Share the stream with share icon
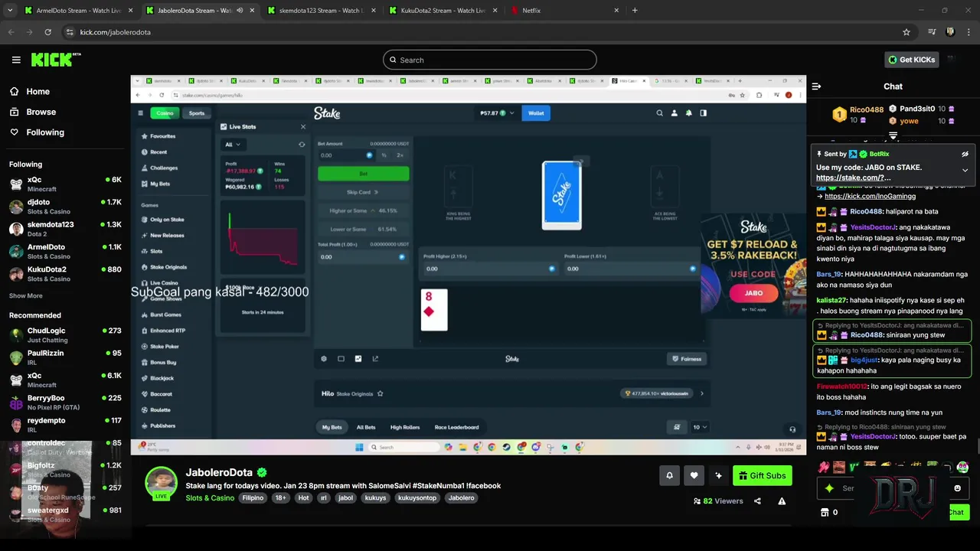This screenshot has width=980, height=551. 757,501
